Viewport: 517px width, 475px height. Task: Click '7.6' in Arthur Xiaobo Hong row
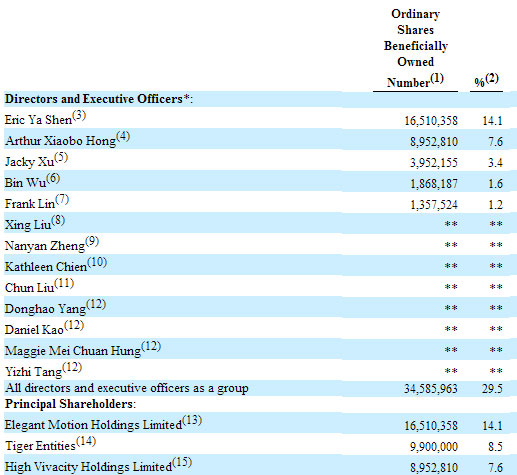[x=495, y=142]
